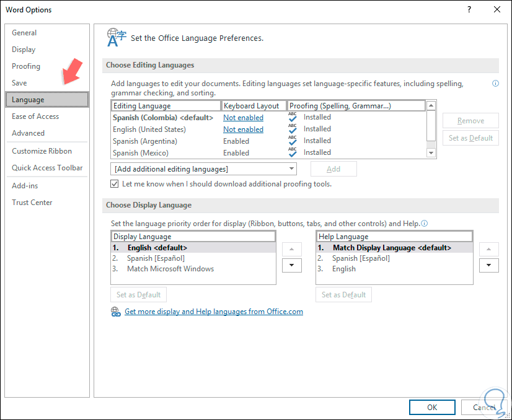Click proofing ABC icon for English (United States)

[292, 129]
